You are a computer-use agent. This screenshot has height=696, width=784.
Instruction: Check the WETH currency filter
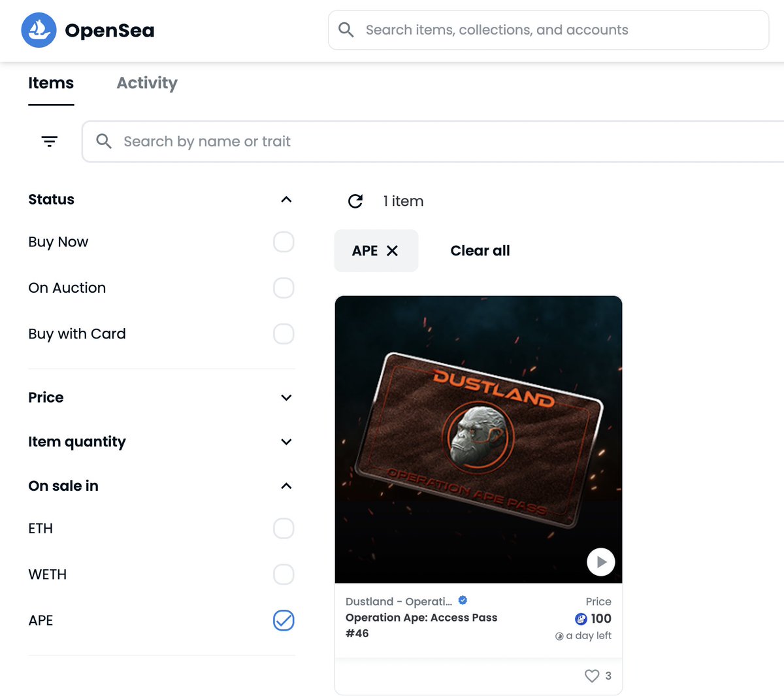(284, 574)
